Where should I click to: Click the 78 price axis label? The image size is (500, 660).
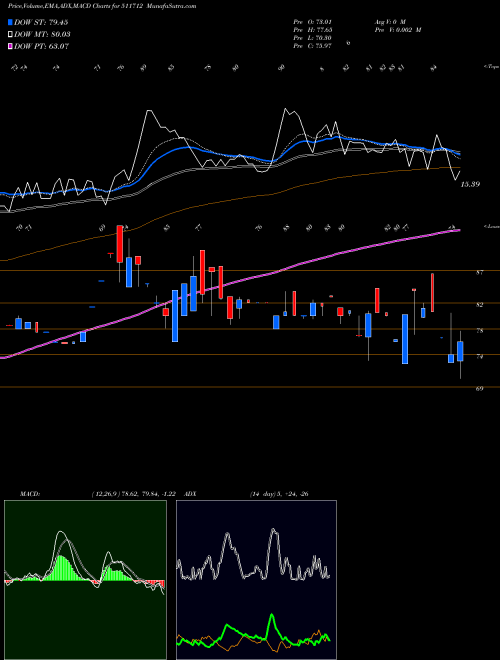(x=479, y=330)
